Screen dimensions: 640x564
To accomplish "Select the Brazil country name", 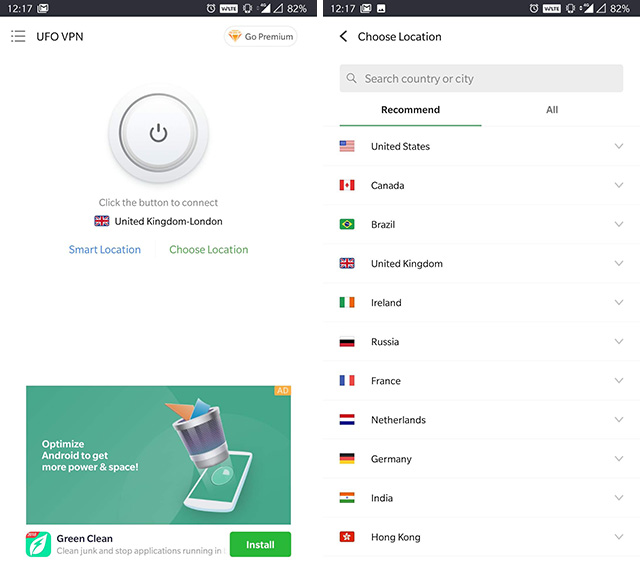I will click(x=383, y=224).
